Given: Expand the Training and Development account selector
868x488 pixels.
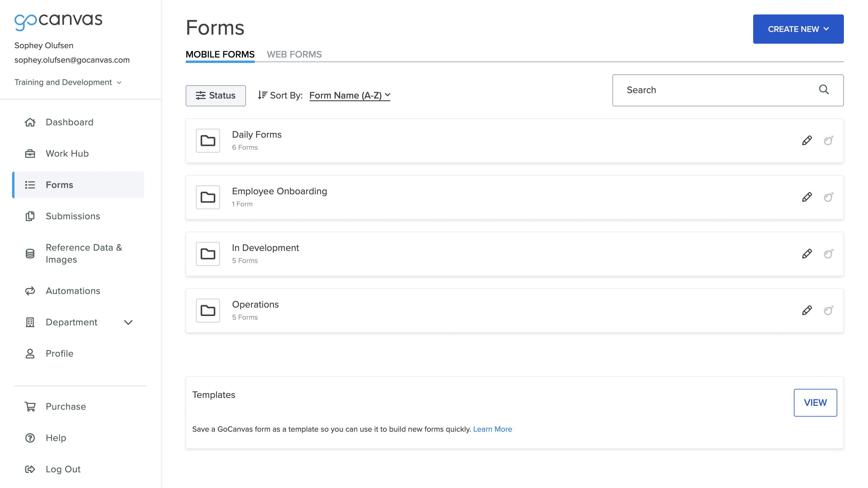Looking at the screenshot, I should coord(68,82).
